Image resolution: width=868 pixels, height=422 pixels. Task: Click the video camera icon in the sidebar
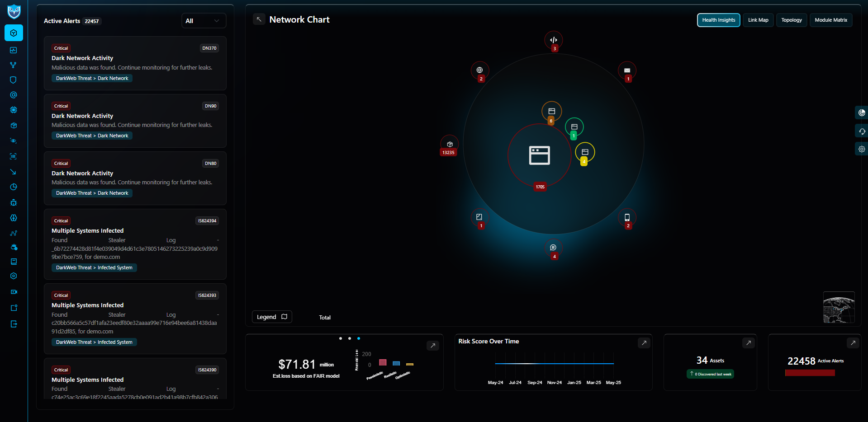(14, 291)
